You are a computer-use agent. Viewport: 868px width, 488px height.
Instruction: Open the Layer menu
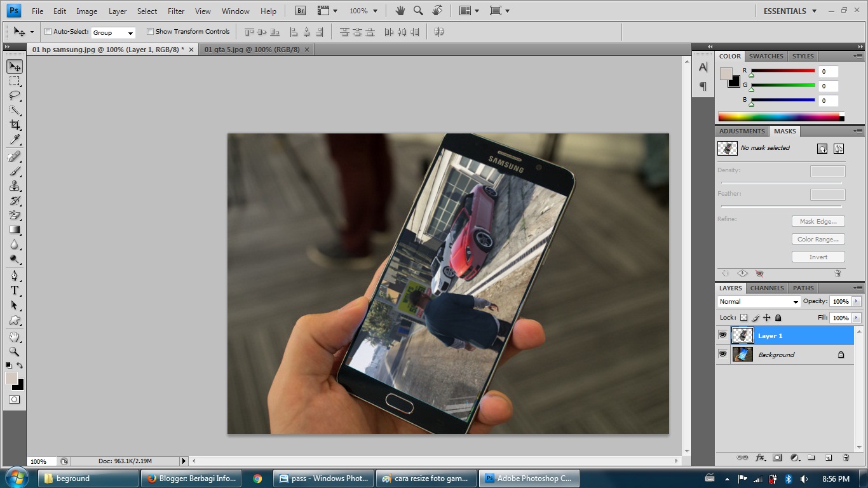tap(118, 11)
